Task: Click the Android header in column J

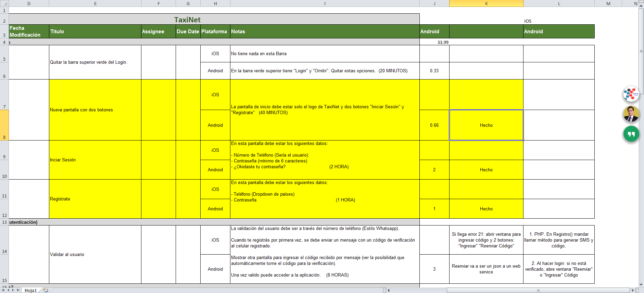Action: [434, 31]
